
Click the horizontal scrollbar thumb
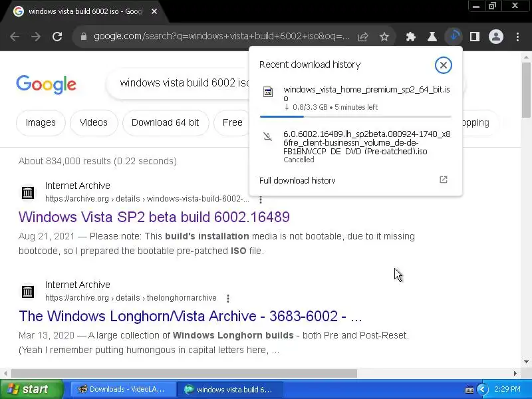[184, 374]
